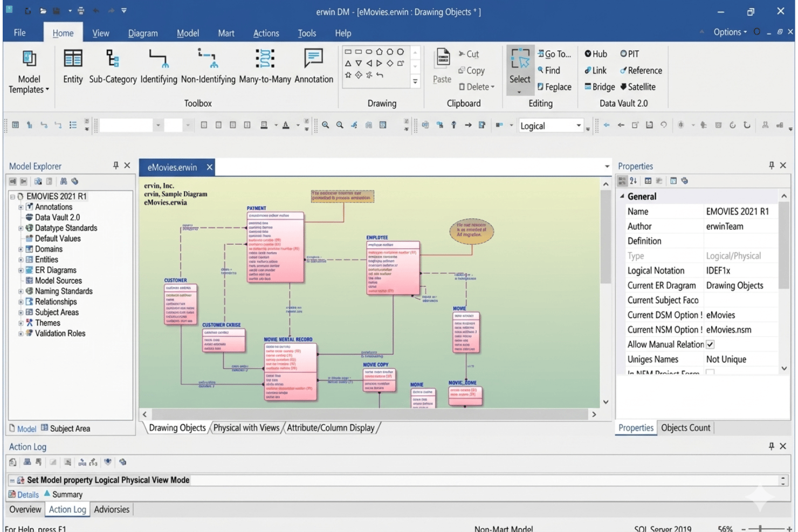Open the Advisories tab

[x=112, y=509]
